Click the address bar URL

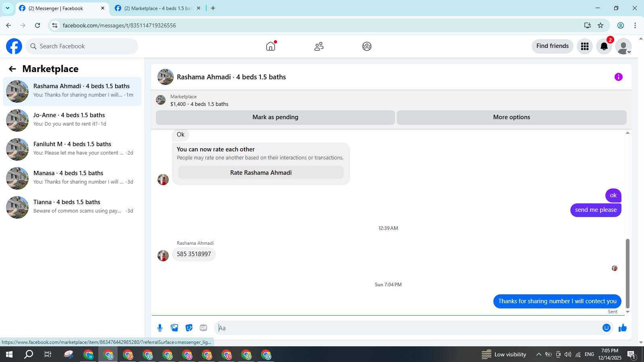[x=119, y=25]
